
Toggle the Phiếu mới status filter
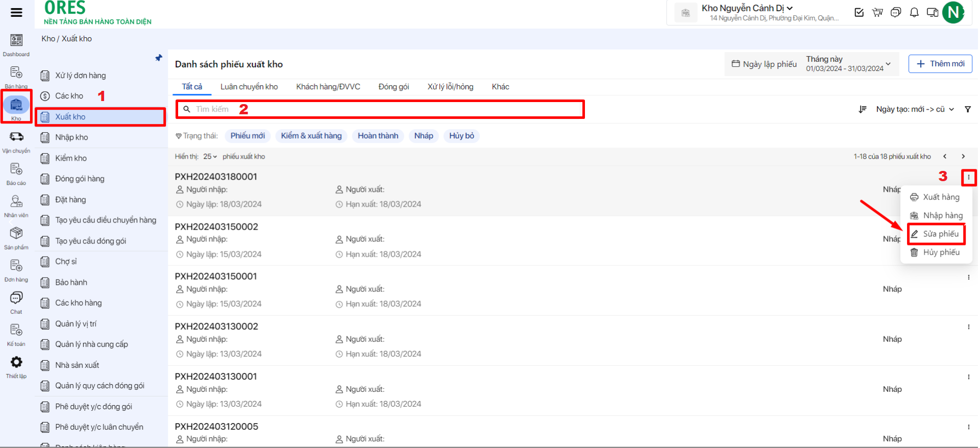tap(248, 136)
